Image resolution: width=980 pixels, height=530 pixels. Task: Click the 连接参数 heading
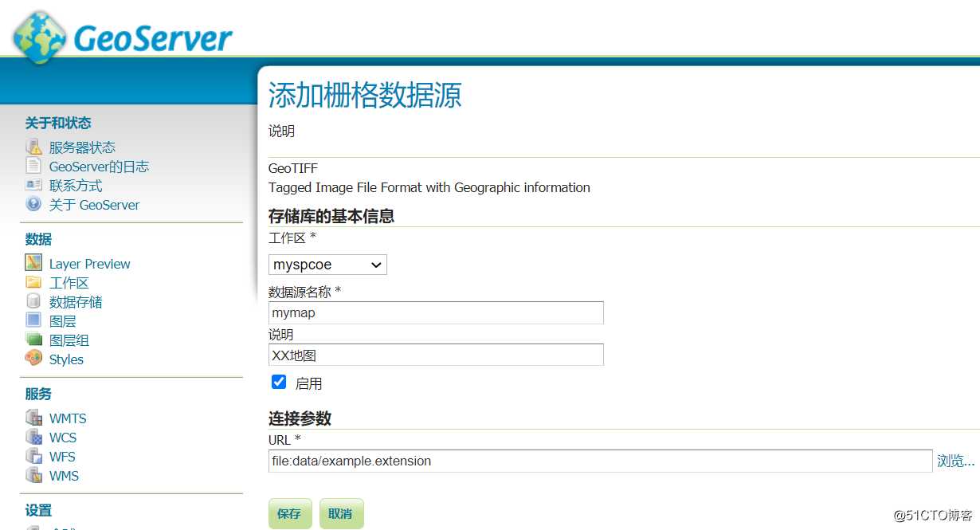[300, 418]
